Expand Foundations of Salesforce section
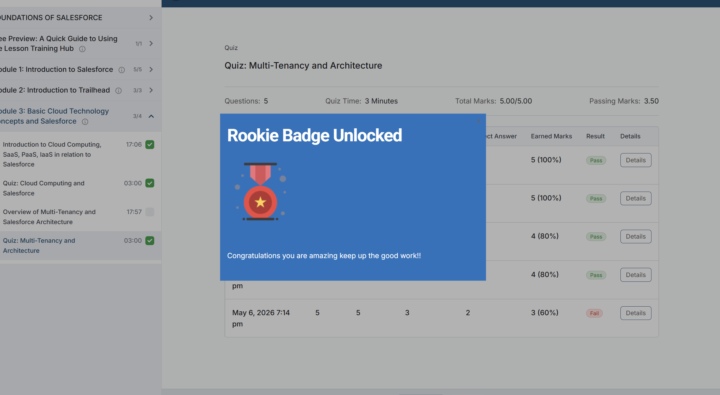 tap(151, 17)
